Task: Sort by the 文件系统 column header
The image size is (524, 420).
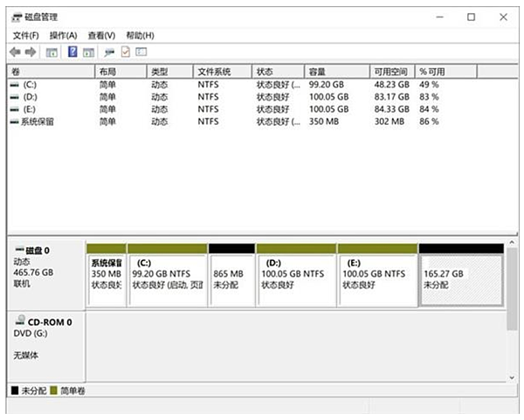Action: tap(223, 72)
